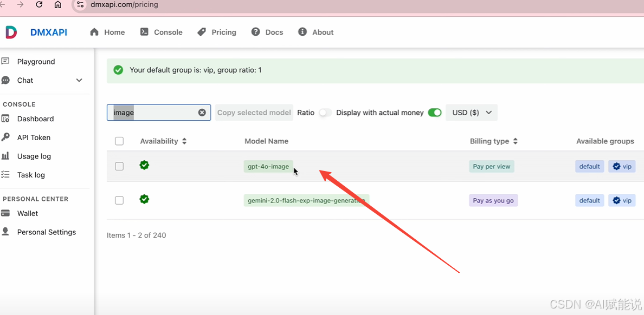The width and height of the screenshot is (644, 315).
Task: Open API Token page
Action: coord(34,137)
